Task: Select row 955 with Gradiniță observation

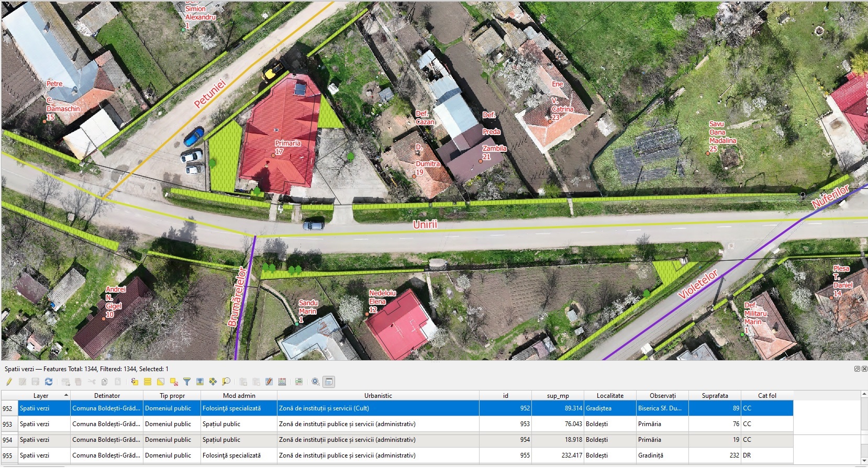Action: pos(7,455)
